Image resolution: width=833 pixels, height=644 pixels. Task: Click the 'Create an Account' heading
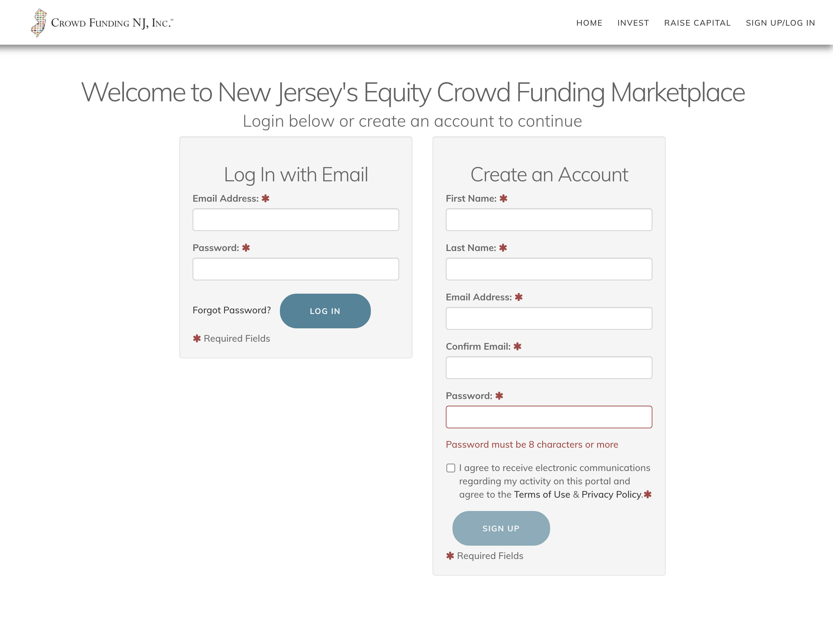[549, 175]
